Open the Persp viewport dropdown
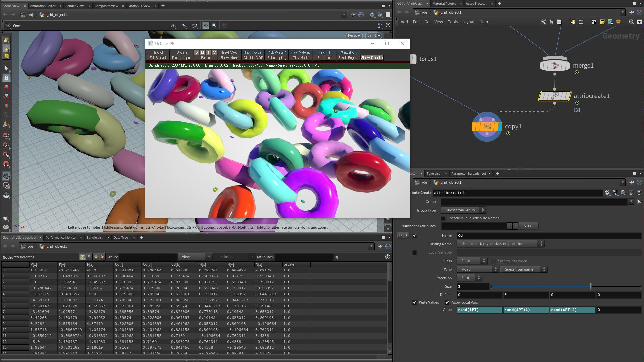 [354, 35]
